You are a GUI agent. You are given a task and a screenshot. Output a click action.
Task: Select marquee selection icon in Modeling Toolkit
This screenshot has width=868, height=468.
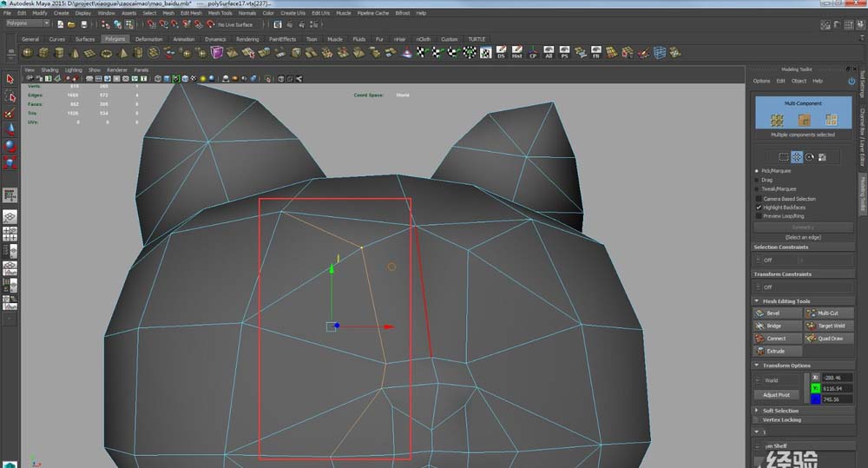click(x=783, y=157)
